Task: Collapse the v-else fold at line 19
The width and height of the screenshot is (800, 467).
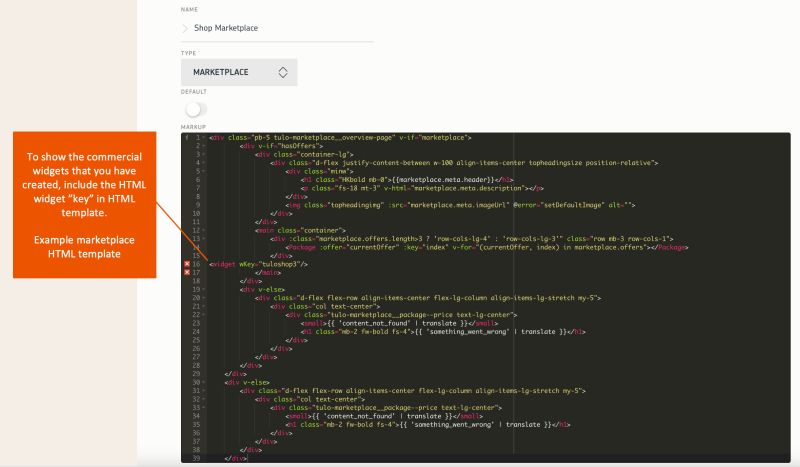Action: coord(204,289)
